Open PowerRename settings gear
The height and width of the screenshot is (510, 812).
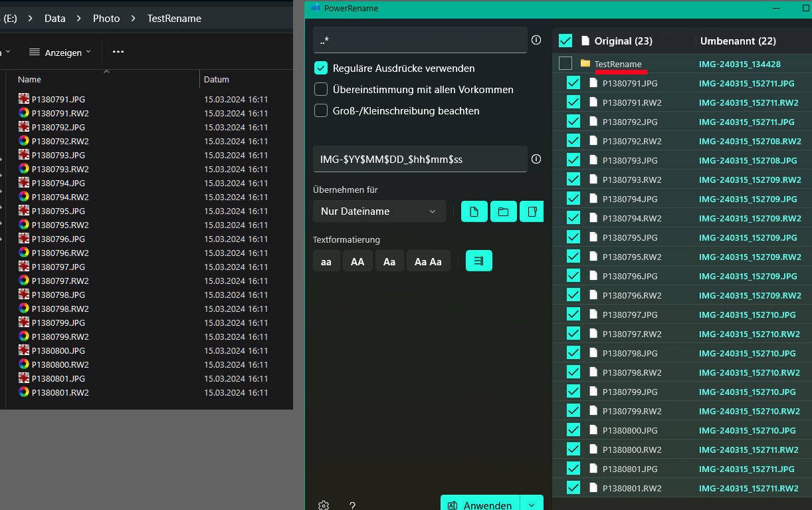coord(324,505)
